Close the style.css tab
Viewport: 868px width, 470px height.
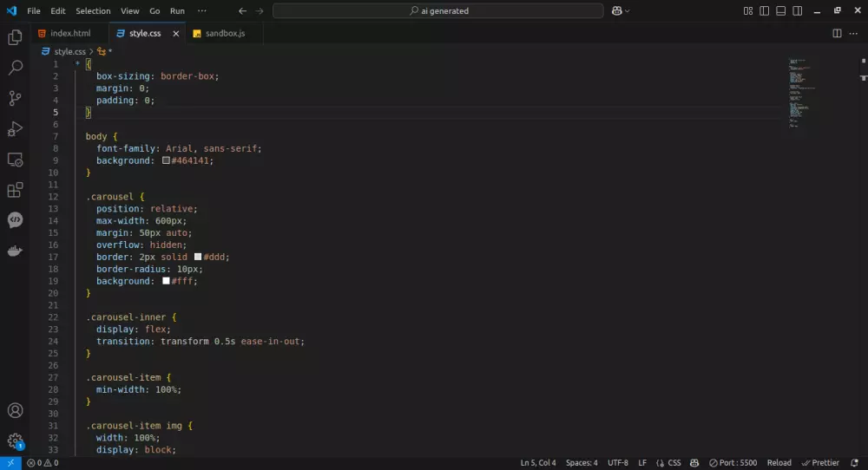pyautogui.click(x=176, y=34)
